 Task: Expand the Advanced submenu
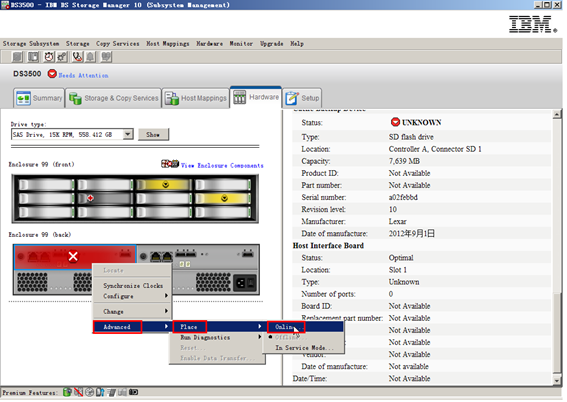tap(132, 327)
